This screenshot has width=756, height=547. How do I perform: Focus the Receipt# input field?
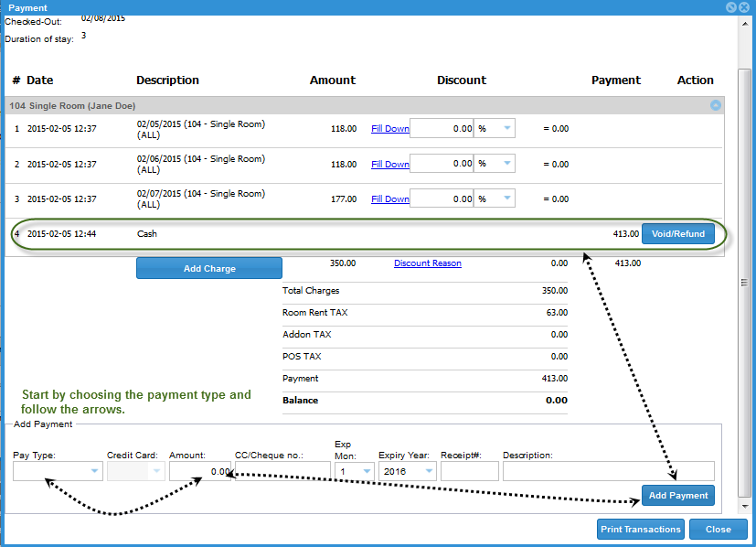(x=469, y=471)
